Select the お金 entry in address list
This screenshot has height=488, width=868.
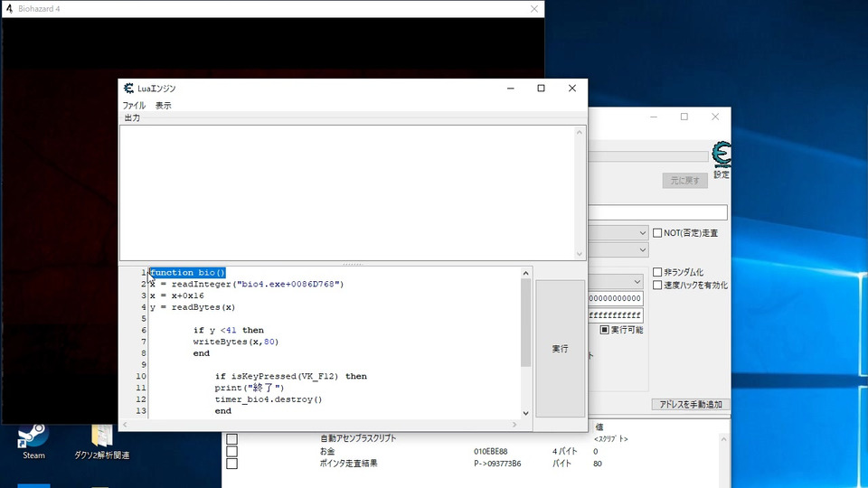click(327, 452)
